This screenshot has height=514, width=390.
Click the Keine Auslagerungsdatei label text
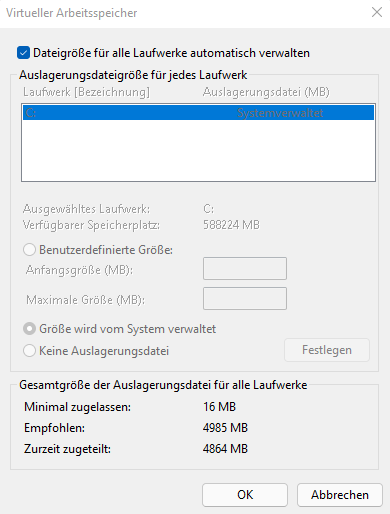point(104,351)
